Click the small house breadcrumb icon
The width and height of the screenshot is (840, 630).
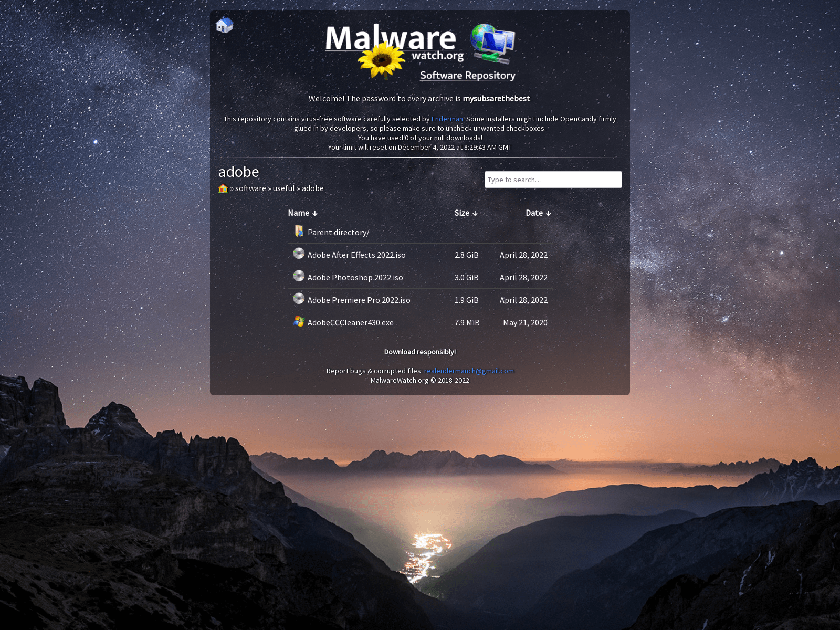(x=223, y=188)
